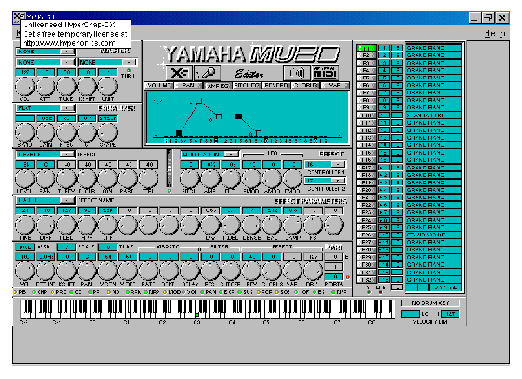Open the microphone A/D input icon
Image resolution: width=522 pixels, height=379 pixels.
pos(206,73)
